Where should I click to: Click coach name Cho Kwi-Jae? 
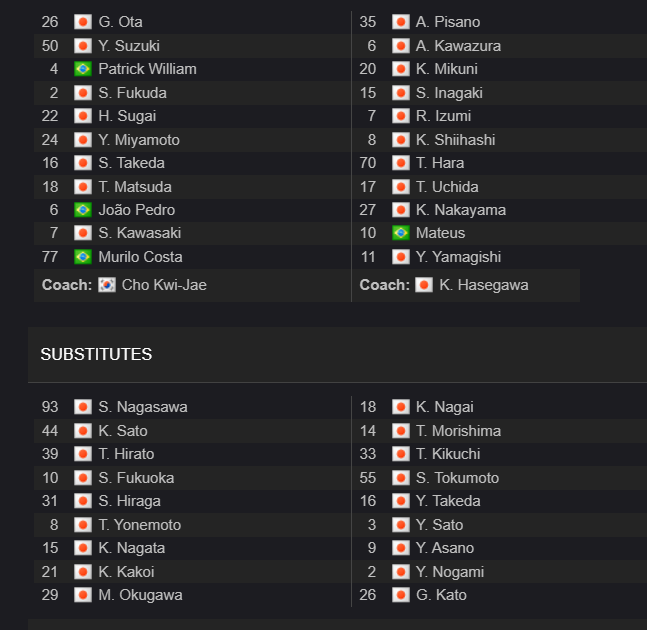click(x=164, y=285)
